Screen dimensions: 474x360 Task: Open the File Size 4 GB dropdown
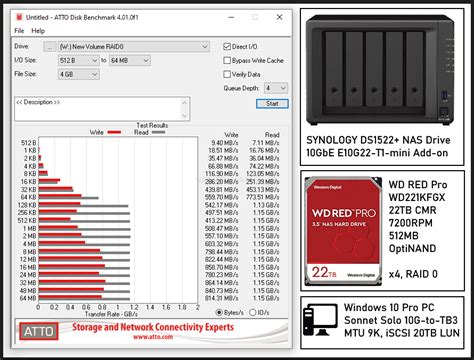pyautogui.click(x=78, y=74)
